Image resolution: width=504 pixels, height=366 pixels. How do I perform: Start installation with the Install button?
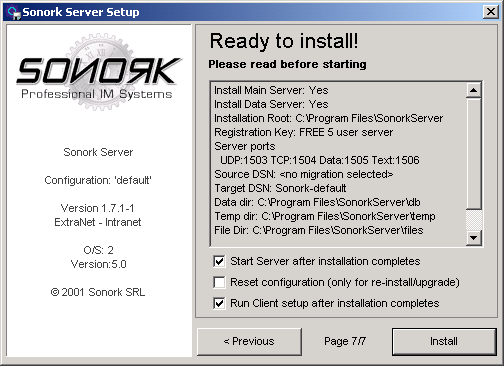444,342
